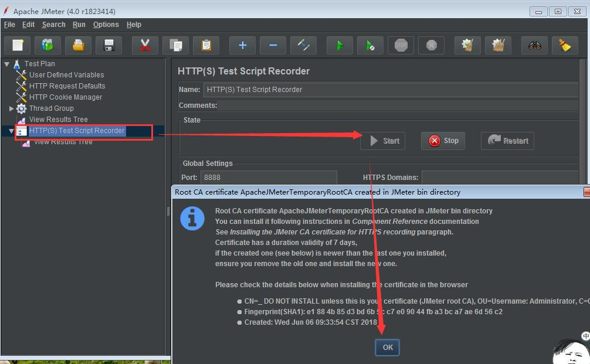This screenshot has width=590, height=364.
Task: Reset search with the broom icon
Action: 565,46
